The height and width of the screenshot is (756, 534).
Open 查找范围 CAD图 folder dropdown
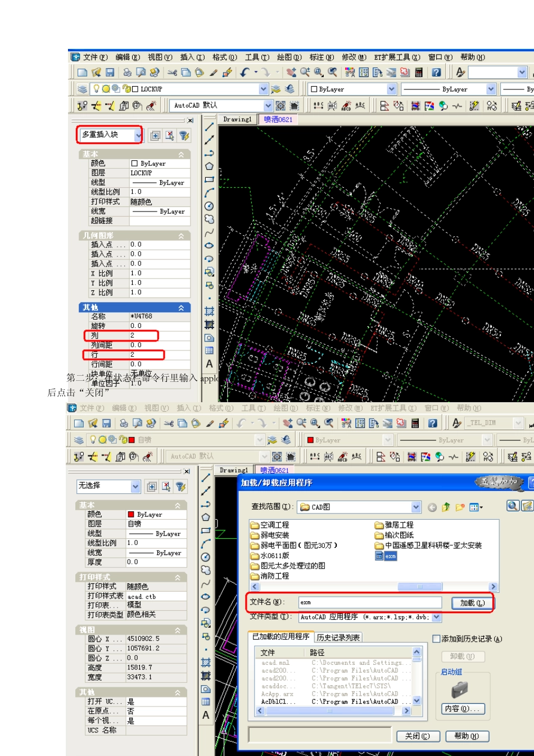click(x=416, y=507)
